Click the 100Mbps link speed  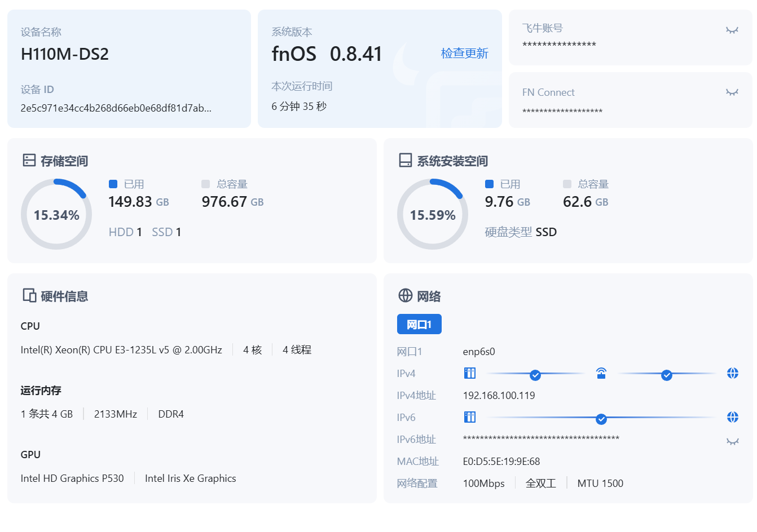[x=484, y=484]
